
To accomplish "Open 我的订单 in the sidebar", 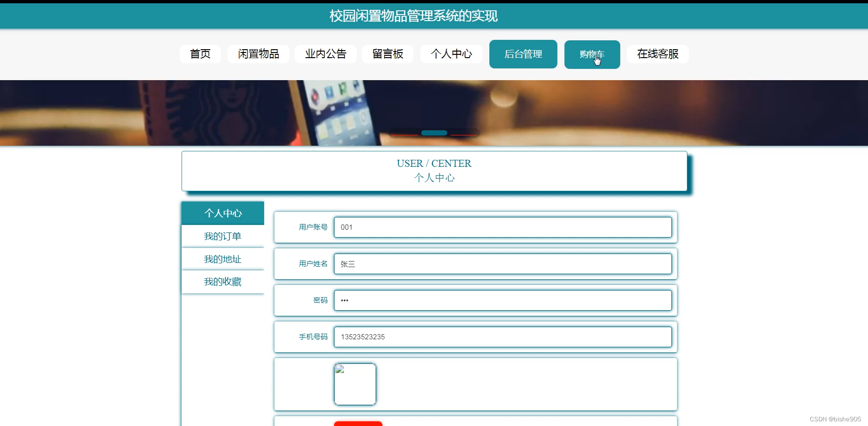I will (223, 236).
